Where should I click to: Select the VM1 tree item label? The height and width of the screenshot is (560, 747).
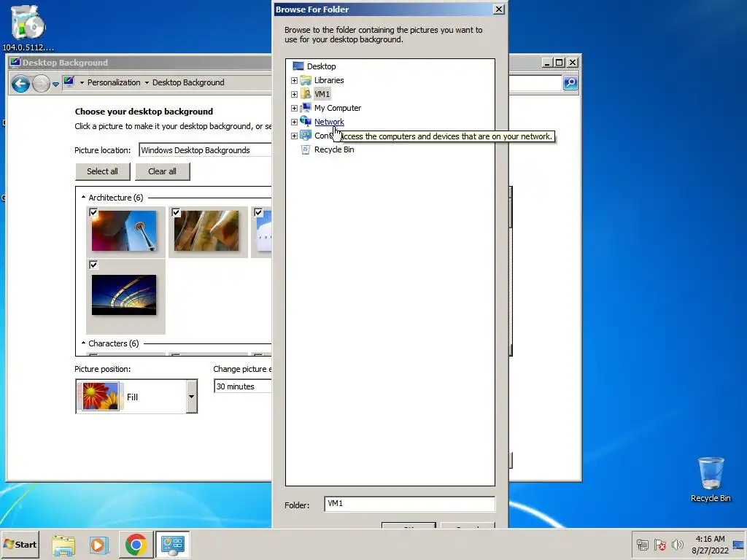click(322, 94)
